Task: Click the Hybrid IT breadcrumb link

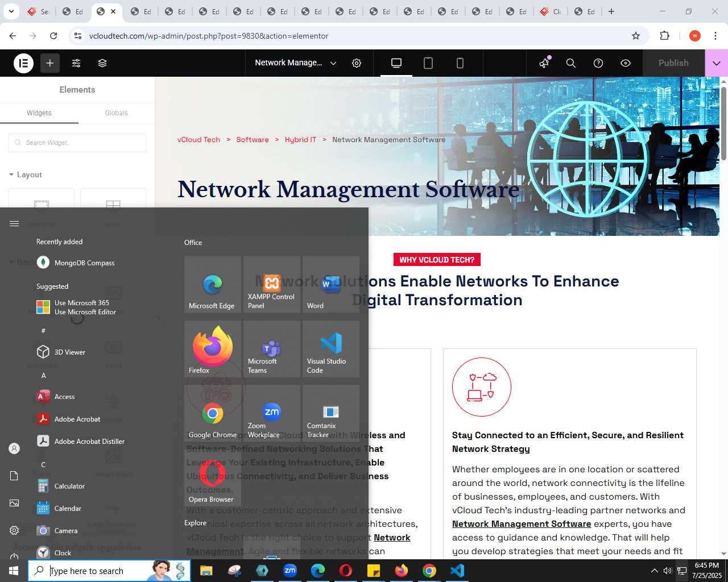Action: (300, 140)
